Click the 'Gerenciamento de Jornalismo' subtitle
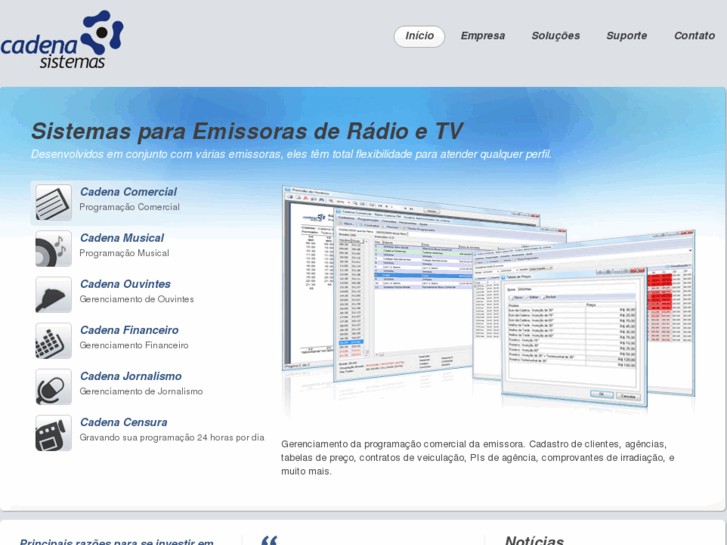This screenshot has width=727, height=545. click(141, 391)
